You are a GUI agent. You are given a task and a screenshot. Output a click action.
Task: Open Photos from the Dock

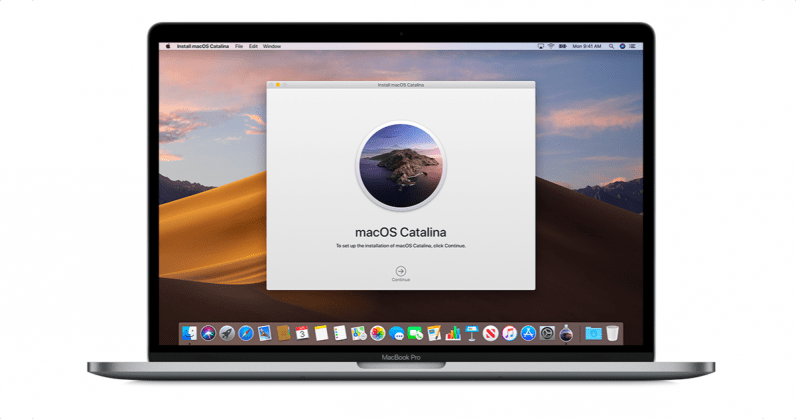[x=377, y=333]
